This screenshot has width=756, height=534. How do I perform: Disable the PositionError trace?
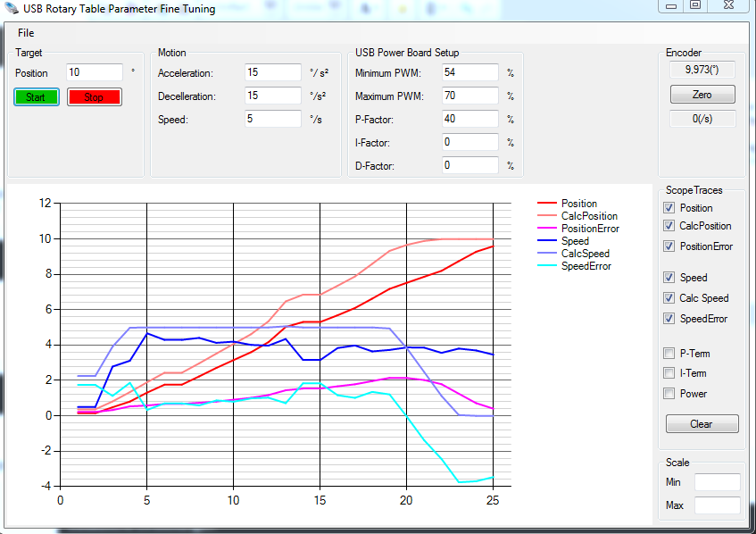[x=669, y=246]
